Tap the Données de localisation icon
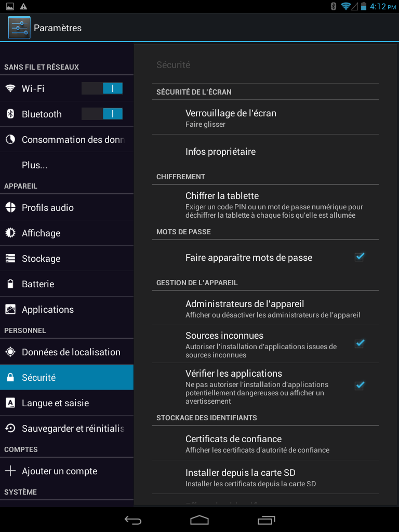 (x=10, y=352)
